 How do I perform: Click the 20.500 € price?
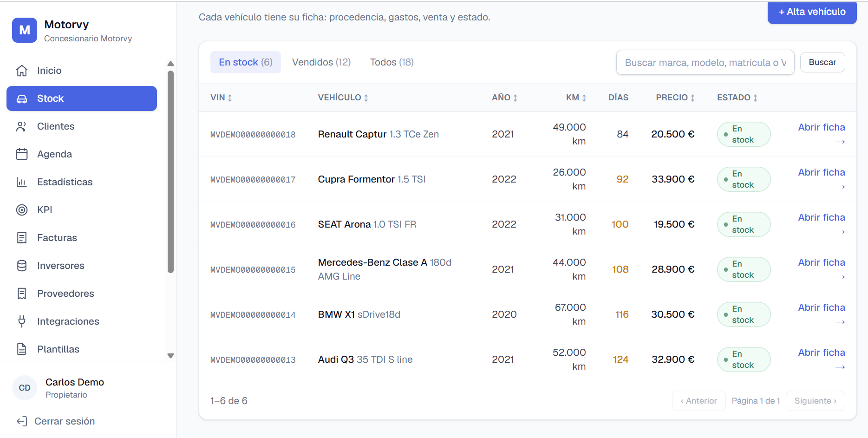pyautogui.click(x=673, y=134)
